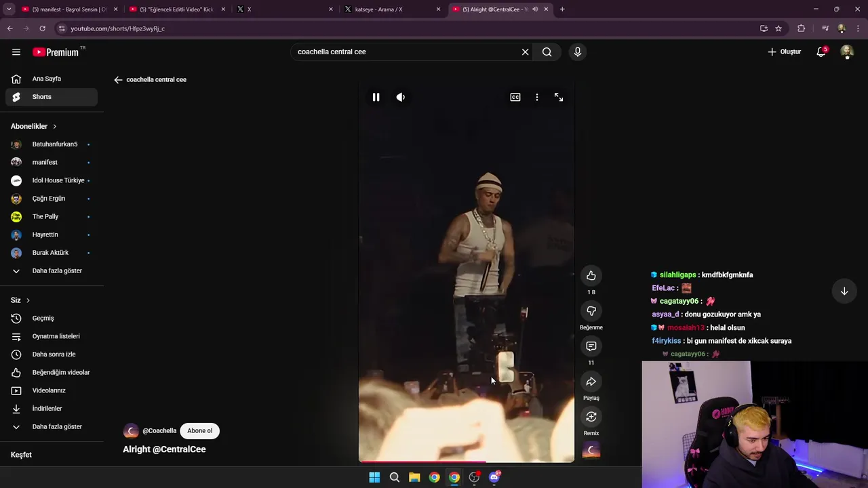Seek using the red video progress bar

click(467, 462)
